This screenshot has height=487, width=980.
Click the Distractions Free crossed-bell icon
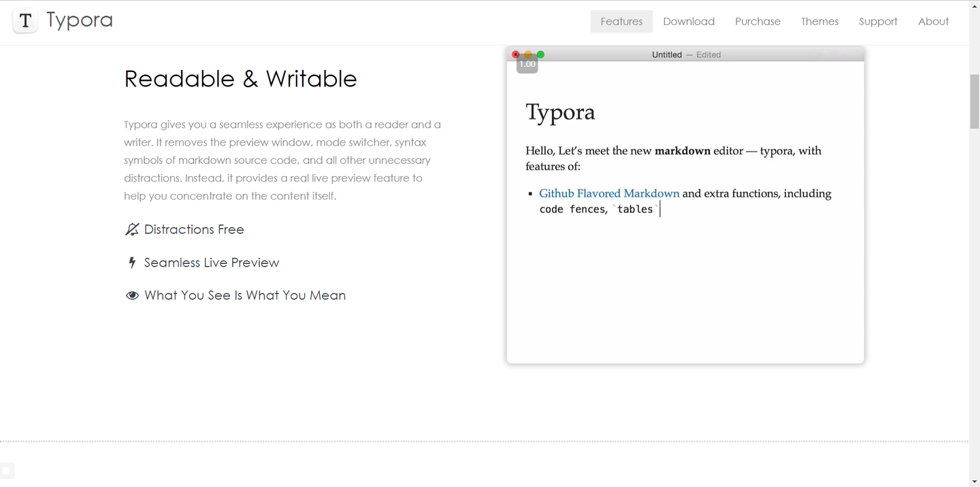tap(132, 230)
